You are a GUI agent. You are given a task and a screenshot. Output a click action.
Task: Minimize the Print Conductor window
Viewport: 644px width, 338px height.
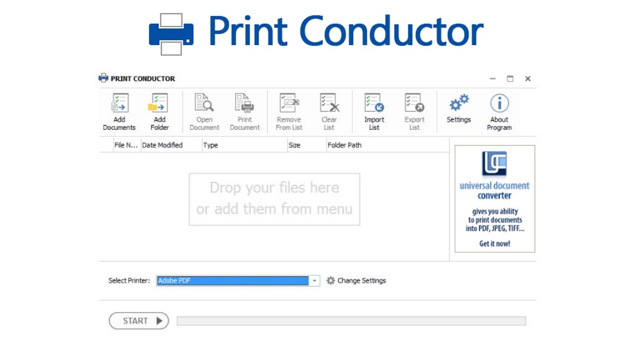[493, 78]
